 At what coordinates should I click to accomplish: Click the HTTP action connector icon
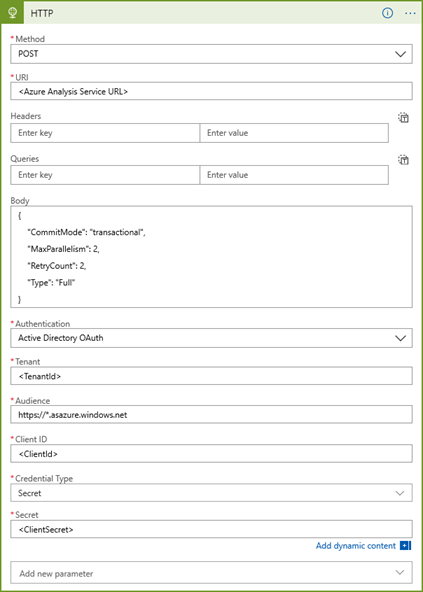[x=12, y=12]
